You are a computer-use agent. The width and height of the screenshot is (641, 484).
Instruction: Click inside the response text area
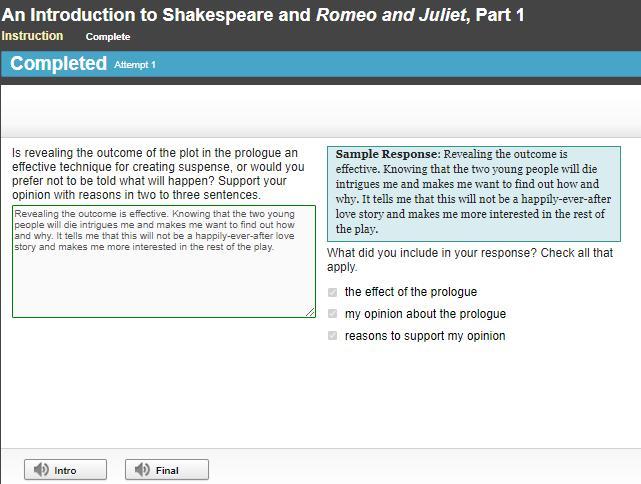pos(164,262)
